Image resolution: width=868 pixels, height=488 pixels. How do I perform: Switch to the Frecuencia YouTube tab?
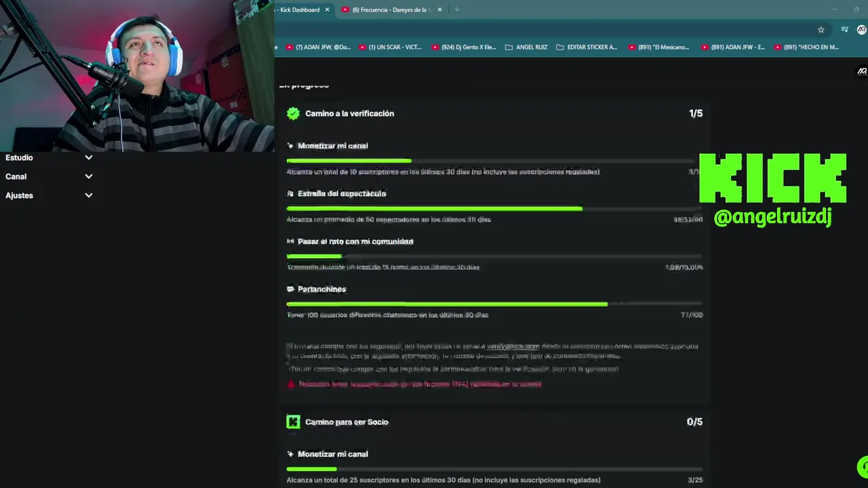tap(391, 9)
